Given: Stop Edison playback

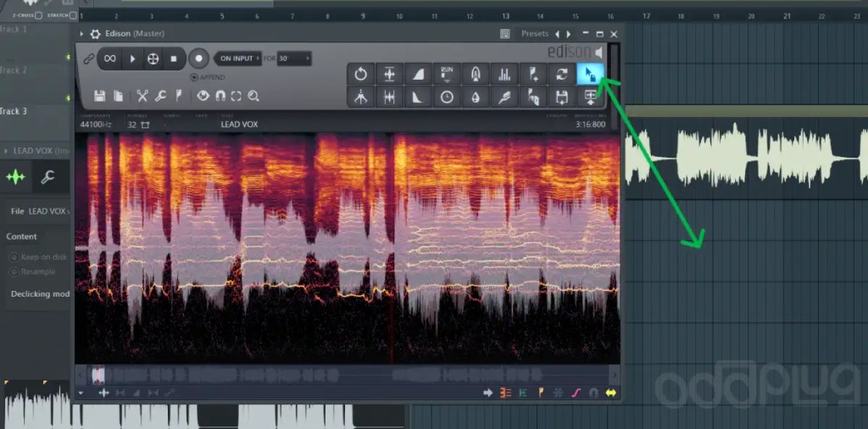Looking at the screenshot, I should (173, 58).
